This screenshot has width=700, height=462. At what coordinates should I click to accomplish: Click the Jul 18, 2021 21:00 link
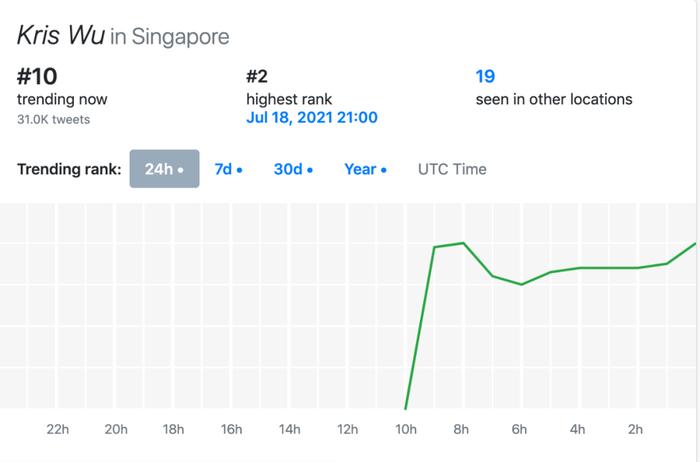coord(312,117)
